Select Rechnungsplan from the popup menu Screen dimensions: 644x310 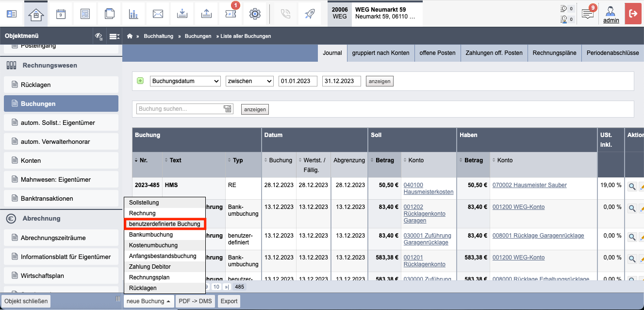click(x=165, y=277)
